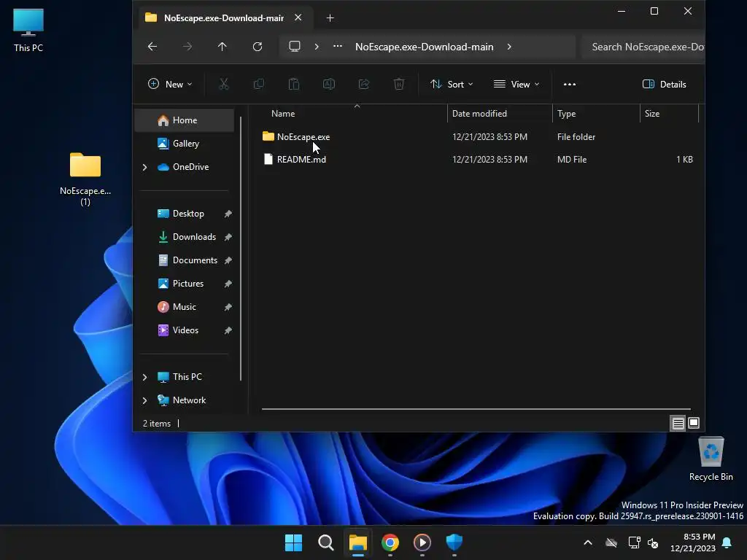
Task: Click the horizontal scrollbar in file list
Action: (x=476, y=408)
